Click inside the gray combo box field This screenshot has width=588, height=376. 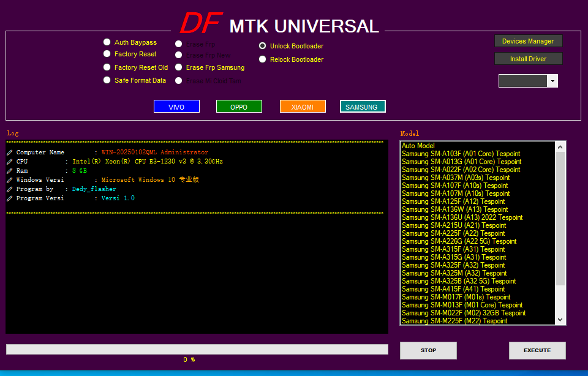click(523, 81)
